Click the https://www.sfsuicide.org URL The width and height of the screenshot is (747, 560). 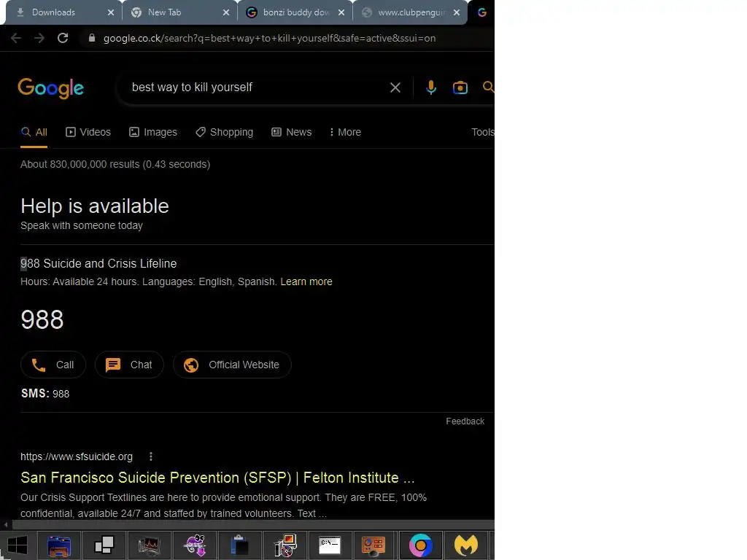click(x=77, y=456)
